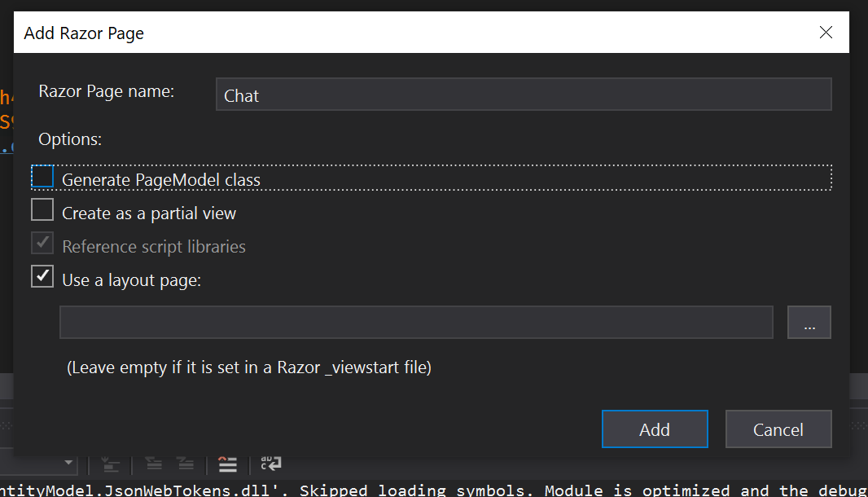Click the Add button
Screen dimensions: 868x497
(655, 429)
